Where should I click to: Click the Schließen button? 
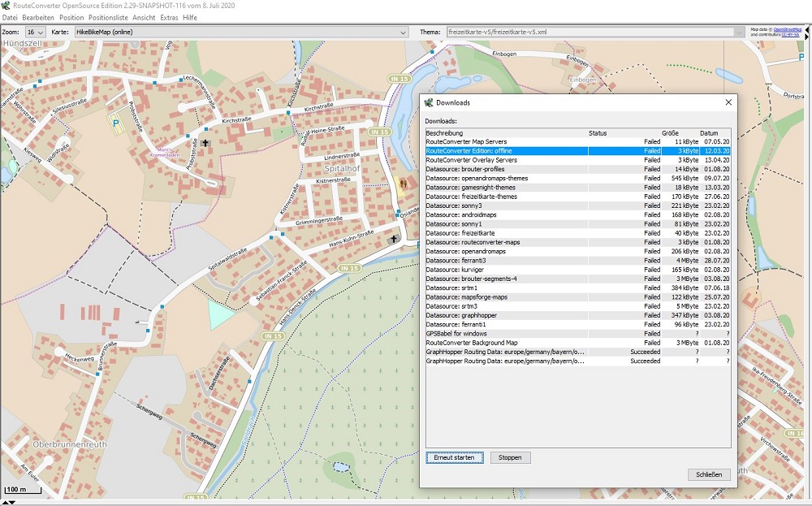709,474
